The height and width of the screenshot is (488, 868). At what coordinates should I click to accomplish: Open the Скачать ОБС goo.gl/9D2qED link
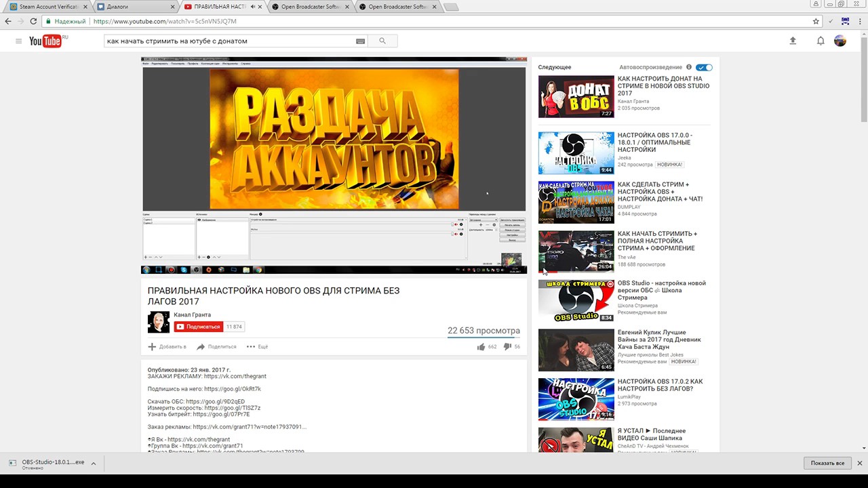(215, 402)
